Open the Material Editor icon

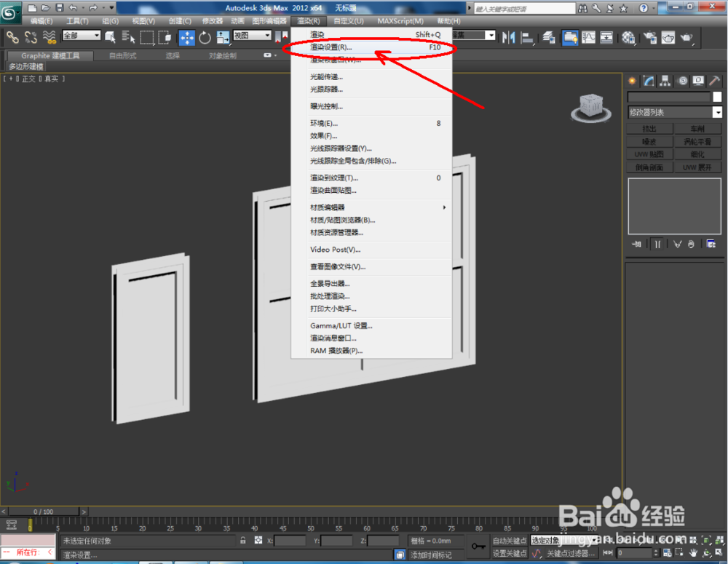click(x=628, y=38)
